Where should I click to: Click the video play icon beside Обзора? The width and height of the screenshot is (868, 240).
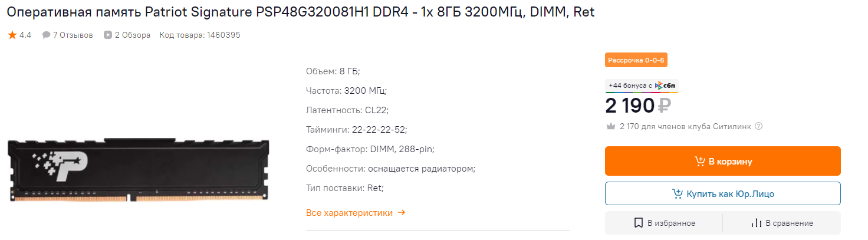pyautogui.click(x=108, y=35)
